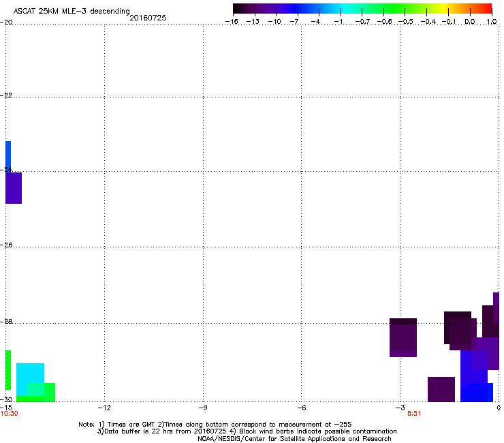
Task: Click the longitude axis label "-9"
Action: 203,408
